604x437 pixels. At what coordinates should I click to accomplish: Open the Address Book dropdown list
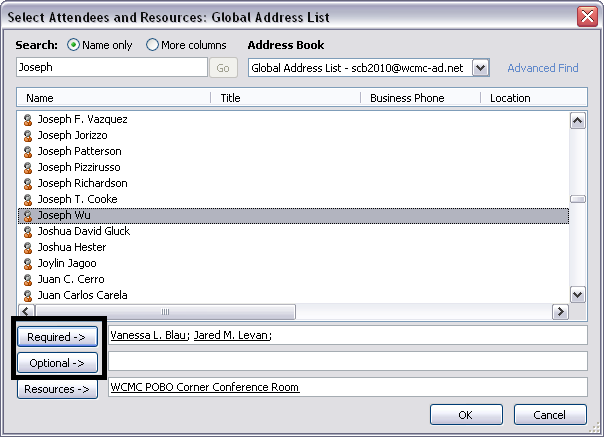[480, 68]
